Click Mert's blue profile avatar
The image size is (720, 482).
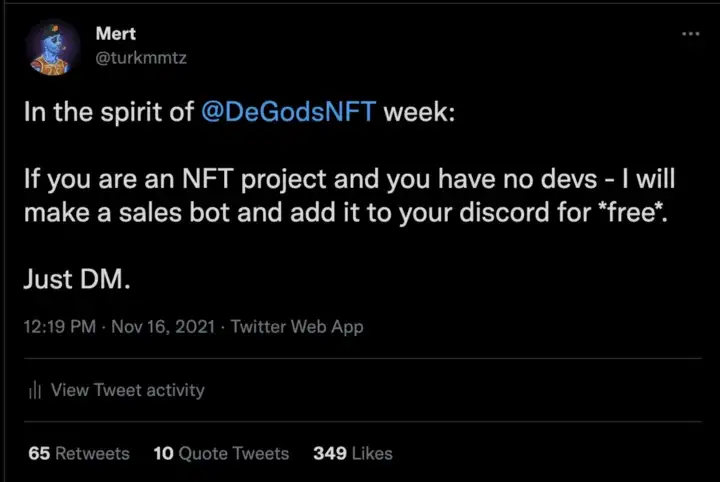pyautogui.click(x=52, y=47)
